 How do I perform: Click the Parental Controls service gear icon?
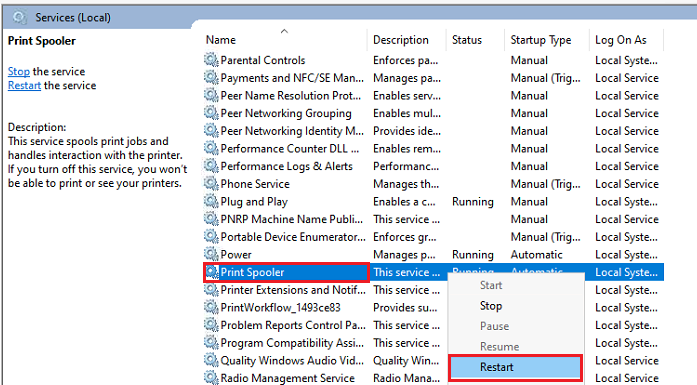click(211, 60)
